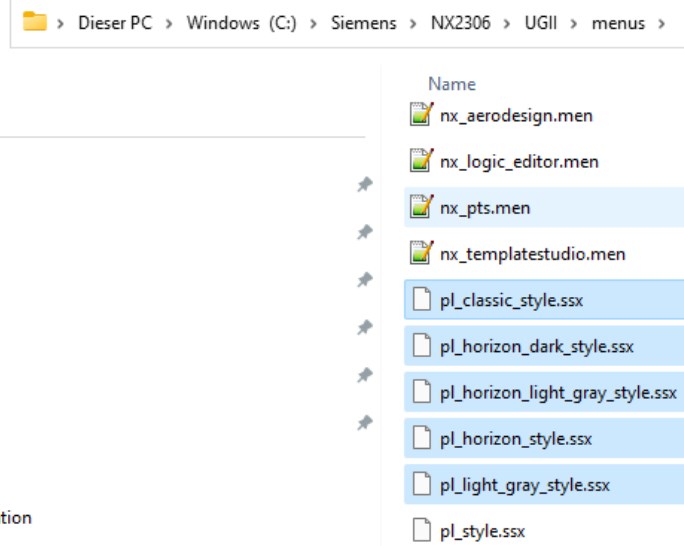The height and width of the screenshot is (546, 684).
Task: Go to the NX2306 breadcrumb folder
Action: tap(461, 23)
